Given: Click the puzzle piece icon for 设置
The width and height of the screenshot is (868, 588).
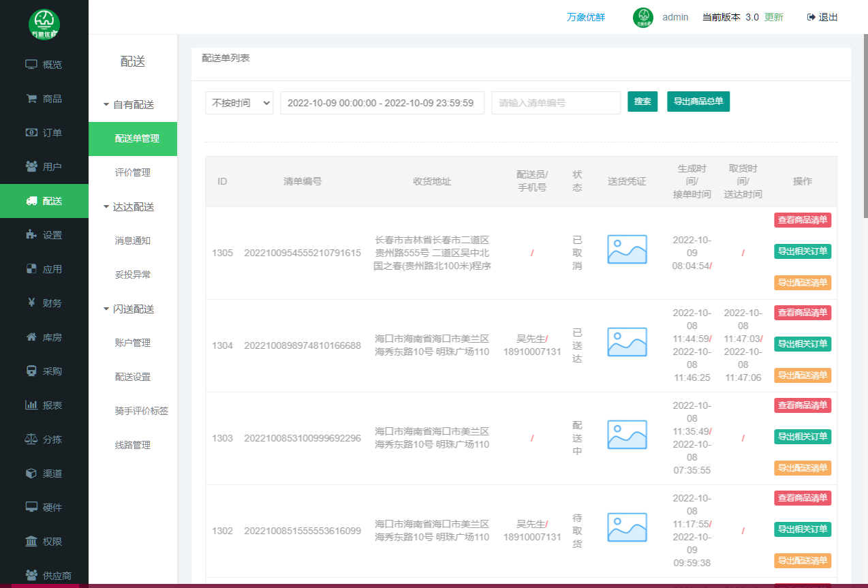Looking at the screenshot, I should click(x=31, y=235).
